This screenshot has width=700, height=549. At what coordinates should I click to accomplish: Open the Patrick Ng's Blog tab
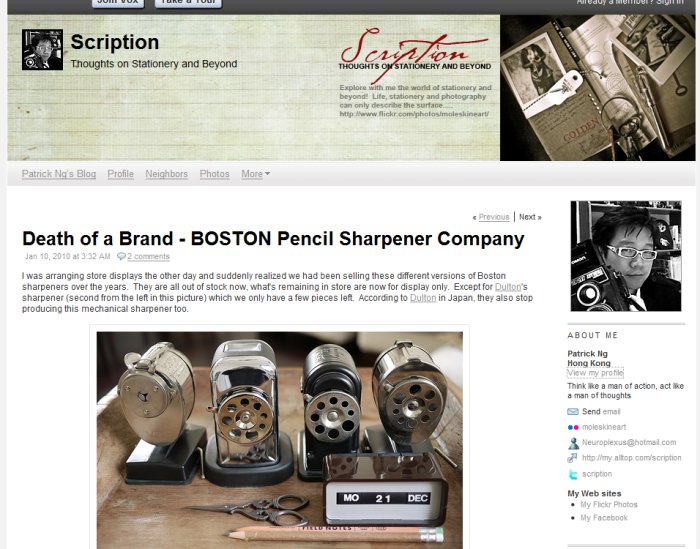59,174
